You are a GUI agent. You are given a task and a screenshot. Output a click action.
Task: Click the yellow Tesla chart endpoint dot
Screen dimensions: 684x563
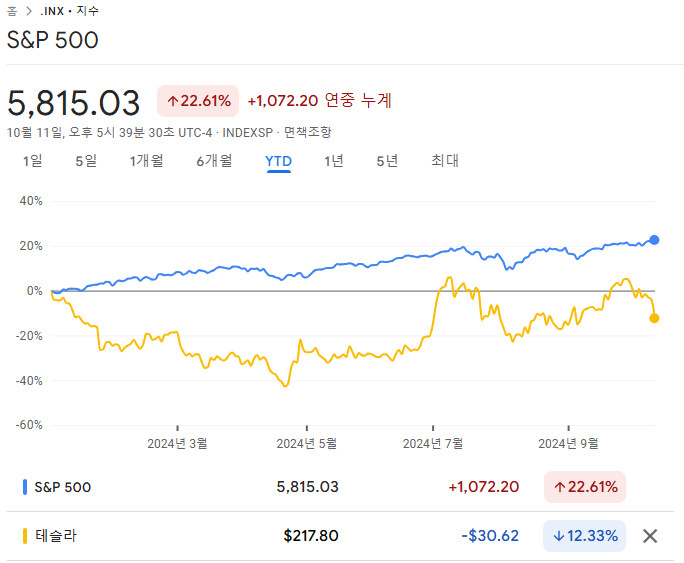click(655, 318)
